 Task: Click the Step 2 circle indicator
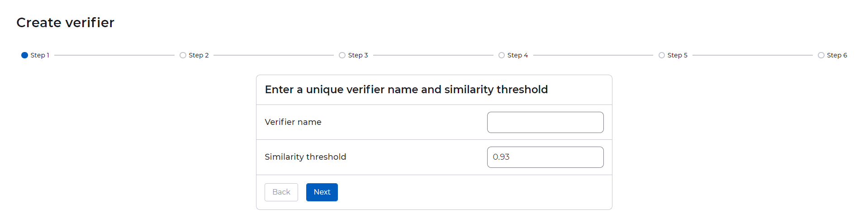183,55
